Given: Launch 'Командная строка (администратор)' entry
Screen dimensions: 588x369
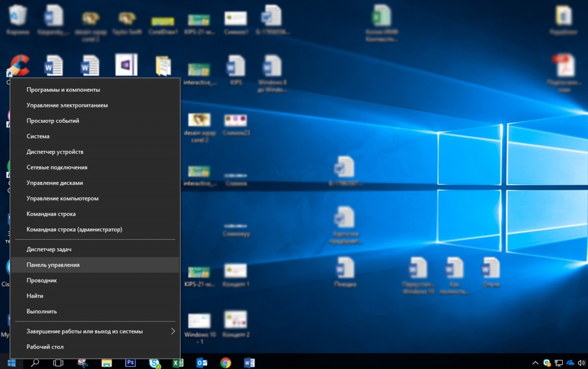Looking at the screenshot, I should tap(95, 230).
